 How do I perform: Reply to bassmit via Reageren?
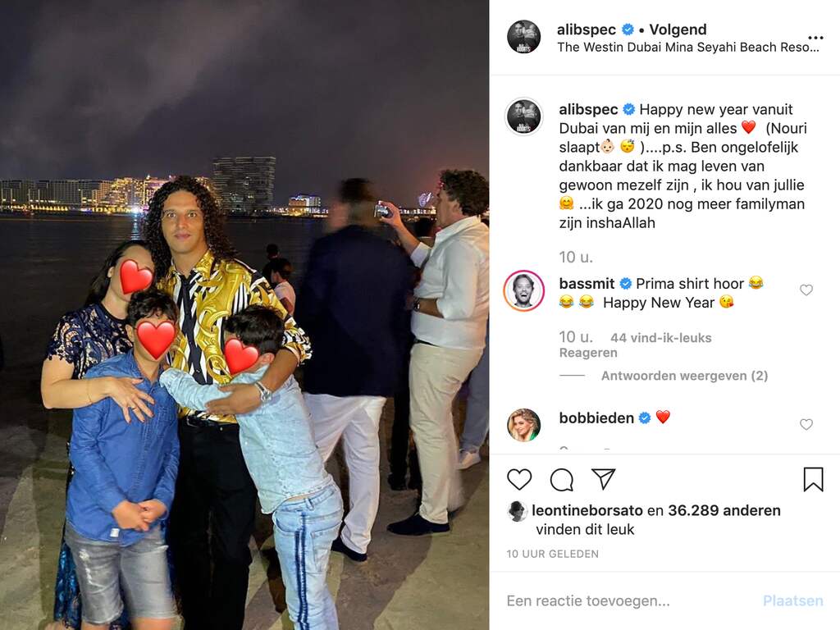[x=588, y=353]
